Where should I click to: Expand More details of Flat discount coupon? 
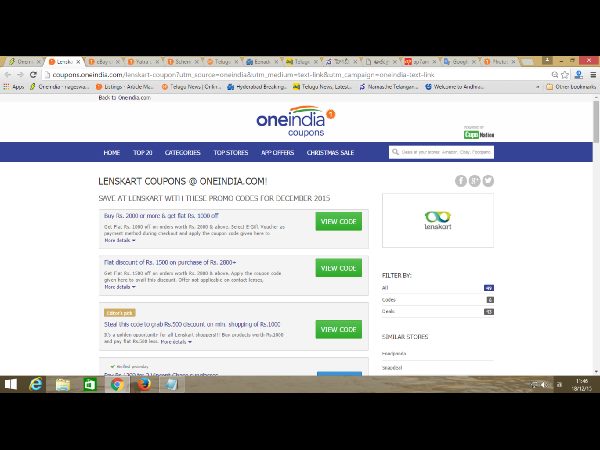tap(119, 287)
